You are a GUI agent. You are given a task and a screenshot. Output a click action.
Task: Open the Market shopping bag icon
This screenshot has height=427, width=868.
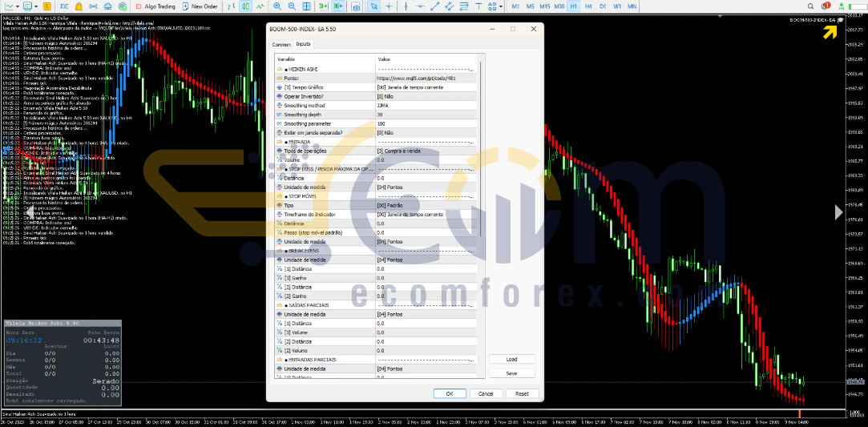click(x=79, y=6)
